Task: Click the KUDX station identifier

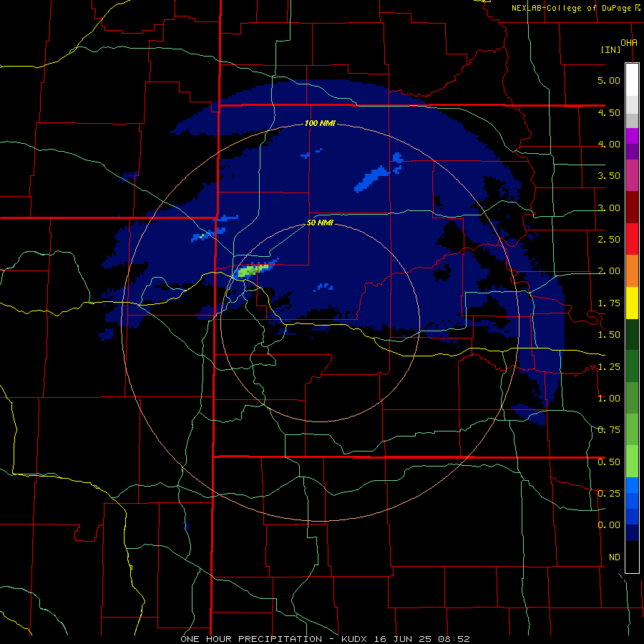Action: 353,639
